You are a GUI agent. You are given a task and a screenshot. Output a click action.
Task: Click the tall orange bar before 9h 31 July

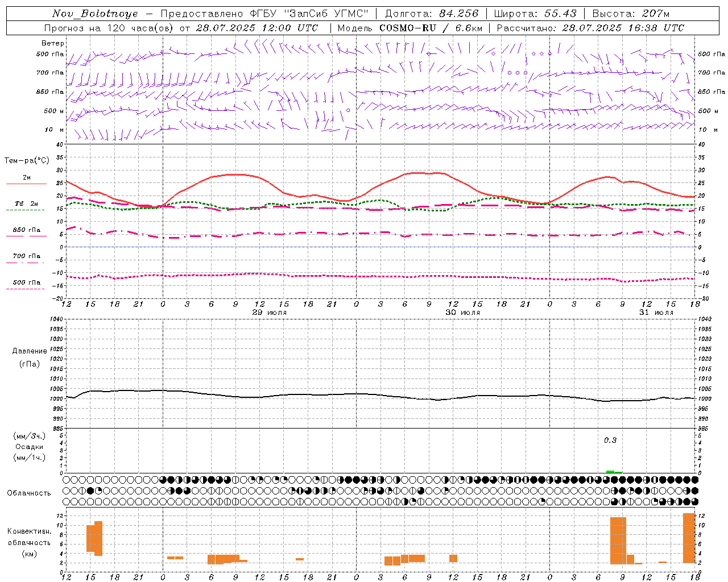(x=618, y=541)
